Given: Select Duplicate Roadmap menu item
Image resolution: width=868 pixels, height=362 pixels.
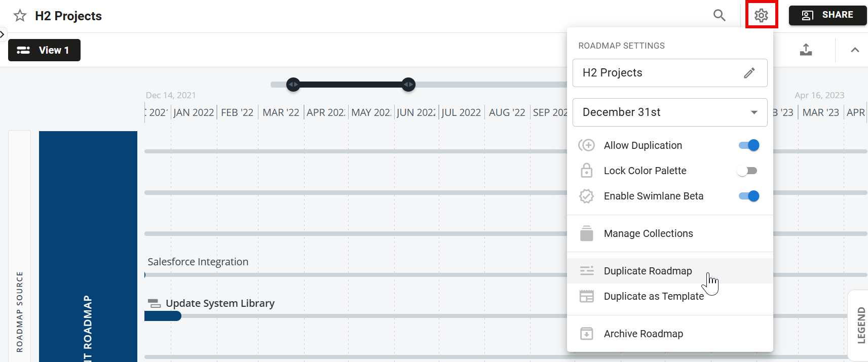Looking at the screenshot, I should point(648,271).
